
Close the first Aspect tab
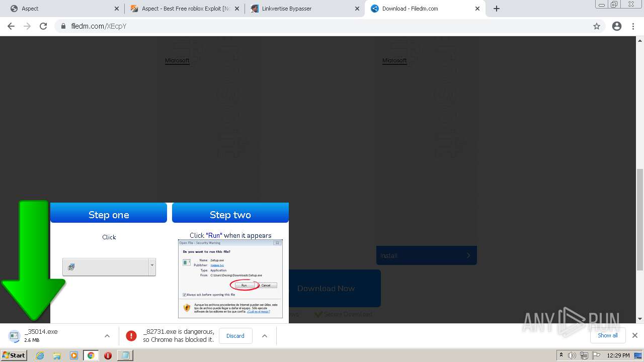(117, 9)
